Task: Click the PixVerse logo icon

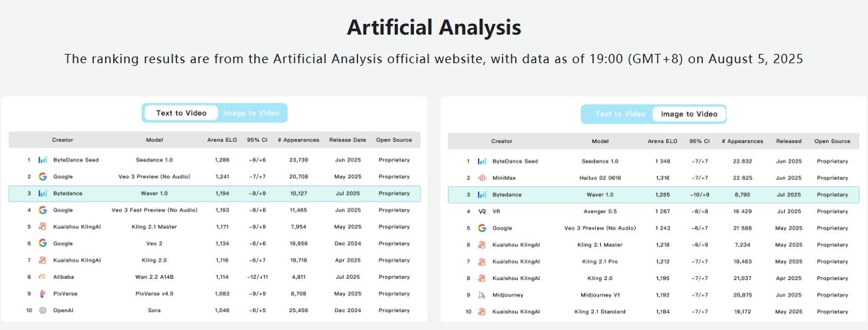Action: click(x=43, y=293)
